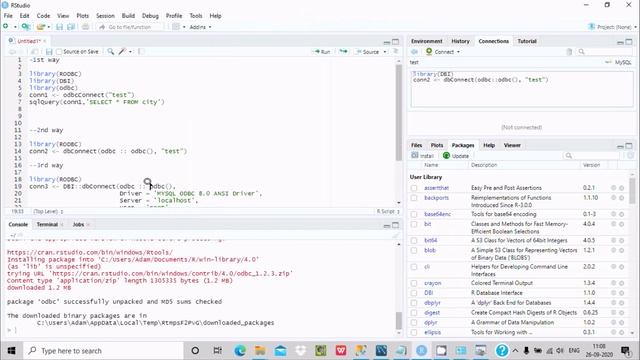Click the Create a project icon
The height and width of the screenshot is (360, 640).
click(x=26, y=27)
